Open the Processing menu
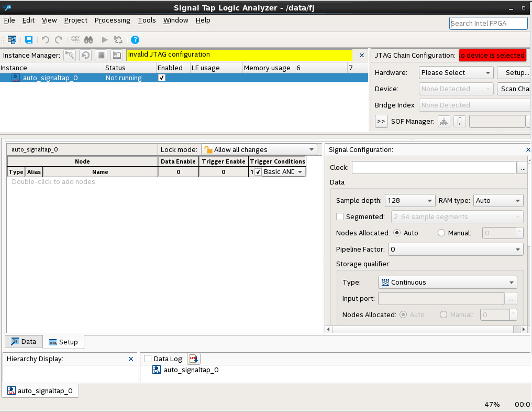 click(x=112, y=20)
